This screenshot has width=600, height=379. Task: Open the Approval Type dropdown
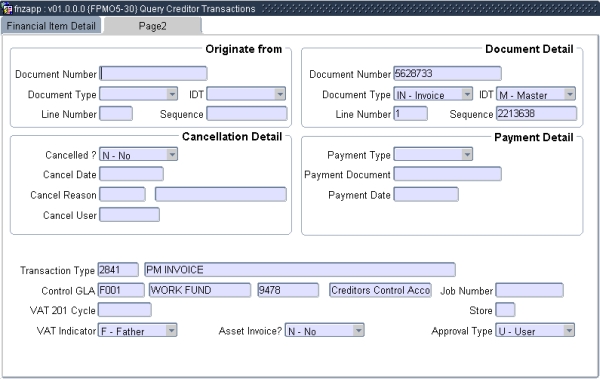click(569, 330)
